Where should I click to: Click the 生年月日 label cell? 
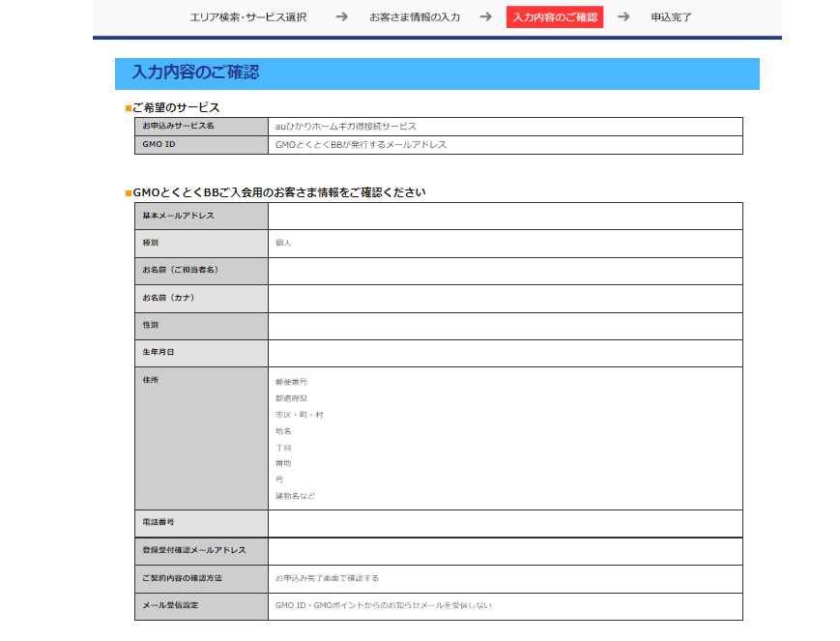pyautogui.click(x=201, y=353)
